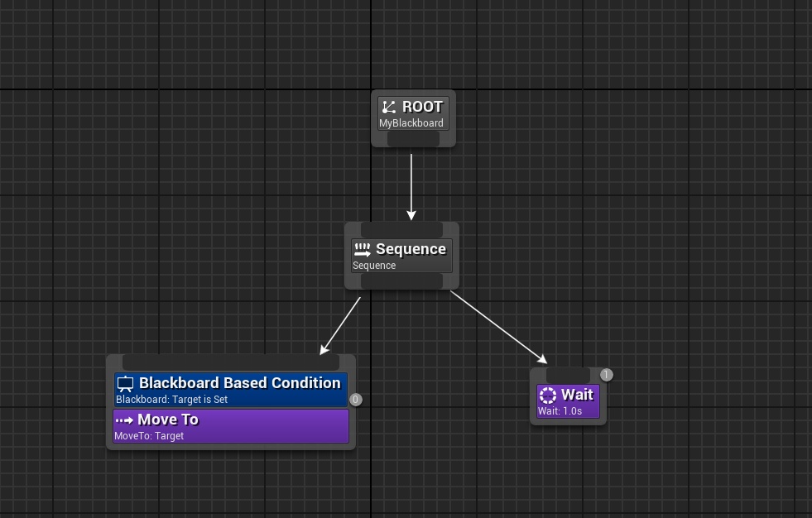Click the Move To dotted arrow icon
The height and width of the screenshot is (518, 812).
124,420
